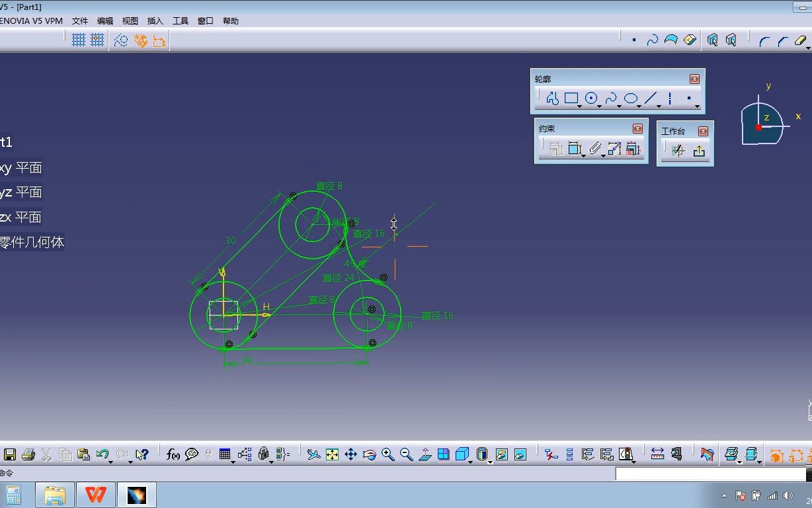Click the Save disk icon
812x508 pixels.
point(10,454)
